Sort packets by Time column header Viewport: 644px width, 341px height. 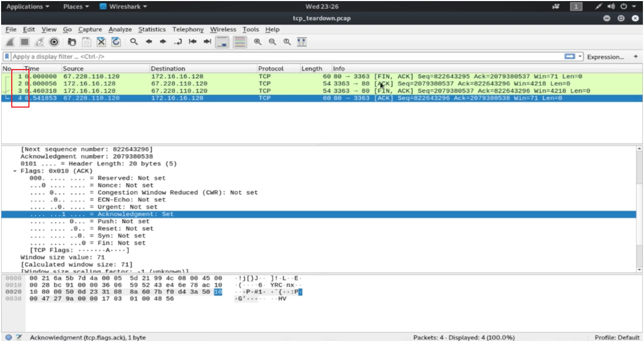(42, 69)
